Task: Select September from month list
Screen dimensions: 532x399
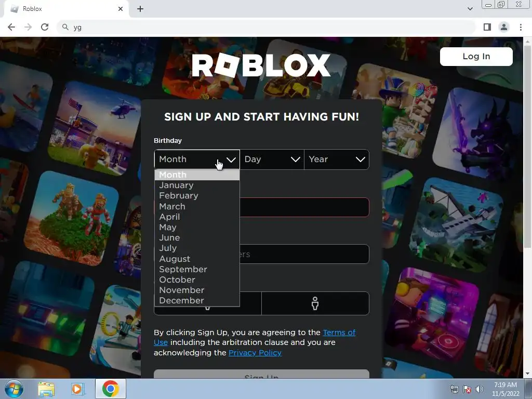Action: point(197,270)
